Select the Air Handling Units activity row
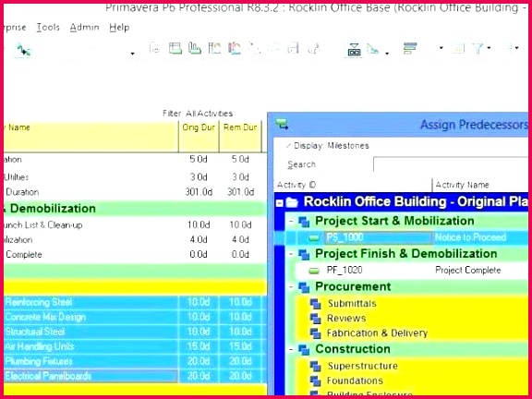 (x=136, y=346)
